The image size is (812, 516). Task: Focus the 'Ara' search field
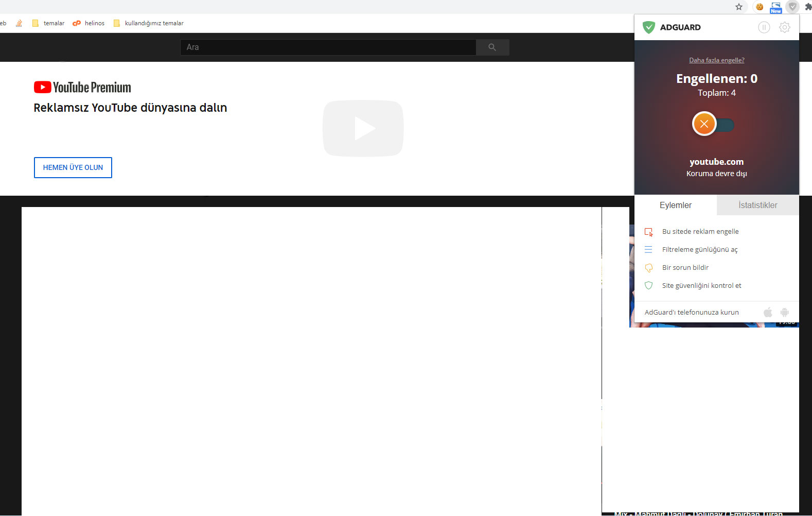tap(328, 47)
